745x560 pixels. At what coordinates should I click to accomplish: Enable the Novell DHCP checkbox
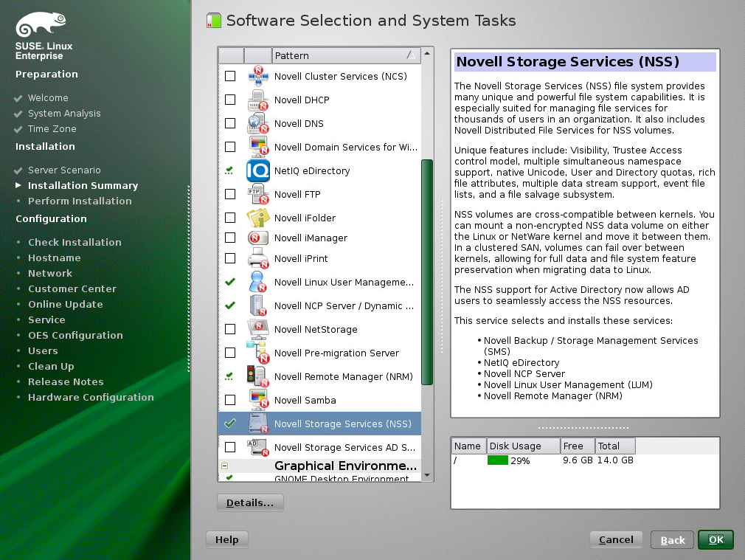(229, 100)
